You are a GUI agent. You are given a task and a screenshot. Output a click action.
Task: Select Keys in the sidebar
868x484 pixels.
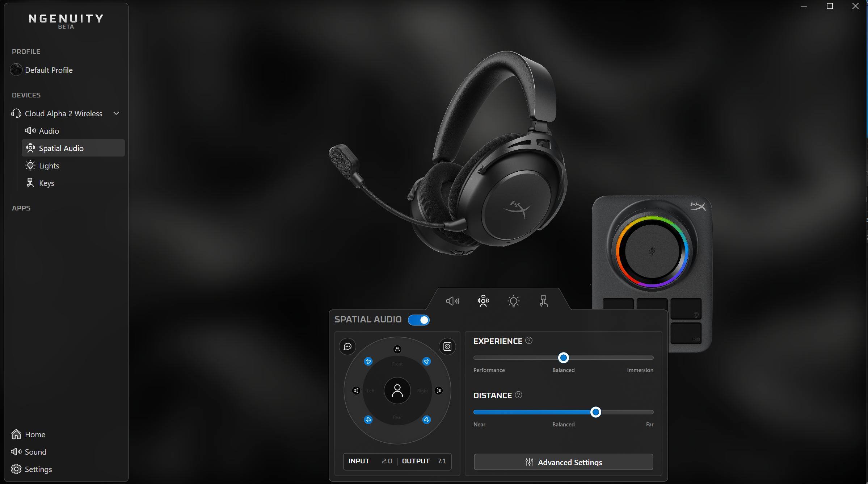click(46, 183)
